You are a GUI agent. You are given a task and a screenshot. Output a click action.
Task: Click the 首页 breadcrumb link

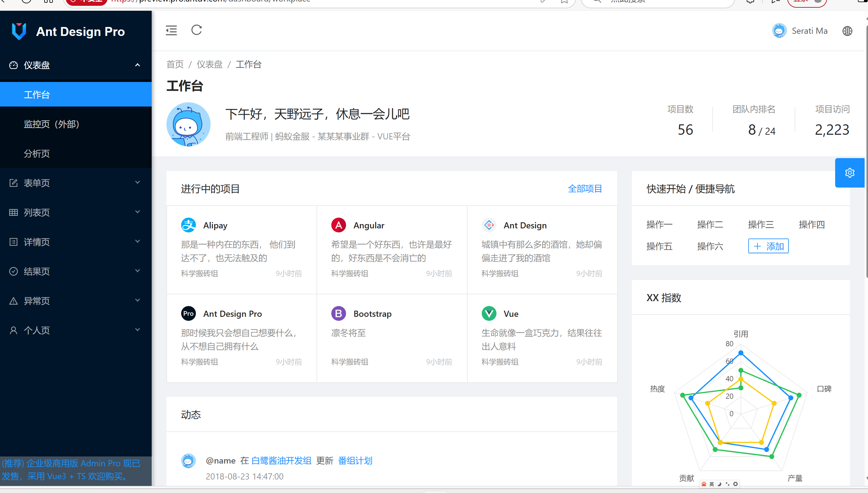175,64
